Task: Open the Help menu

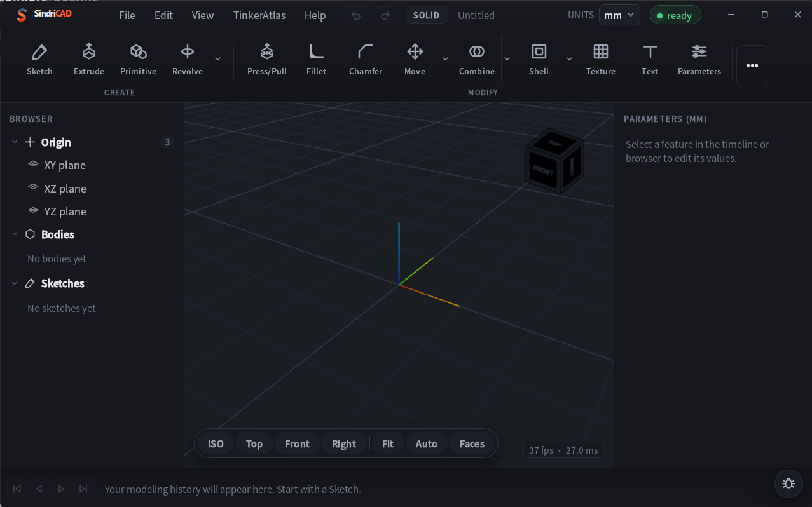Action: click(315, 15)
